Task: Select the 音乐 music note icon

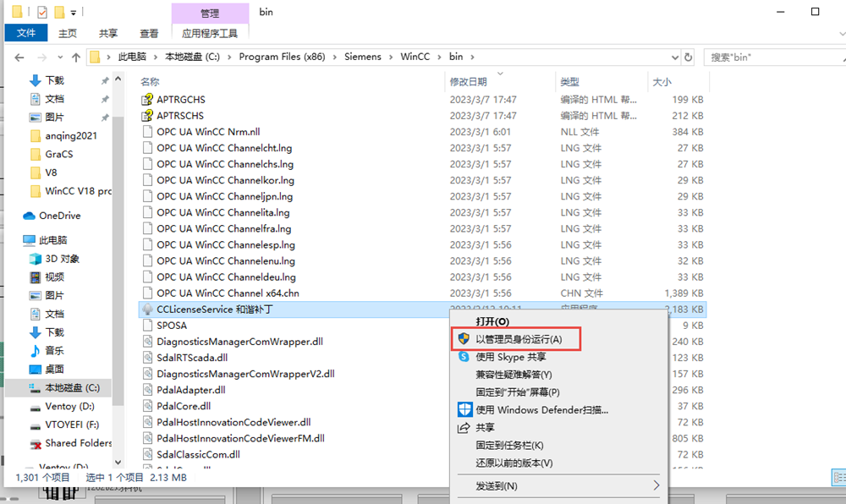Action: (x=35, y=350)
